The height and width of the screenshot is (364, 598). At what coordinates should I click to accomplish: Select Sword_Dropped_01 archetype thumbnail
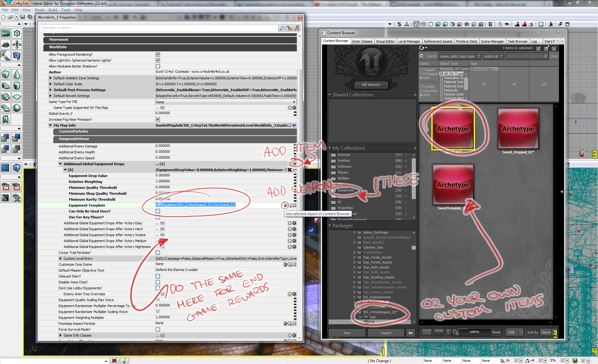click(518, 128)
